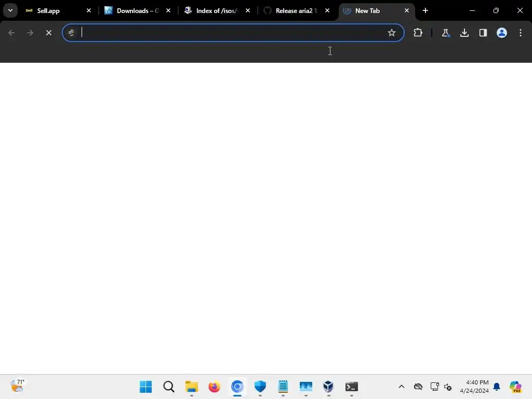532x399 pixels.
Task: Go back with the back arrow
Action: coord(11,33)
